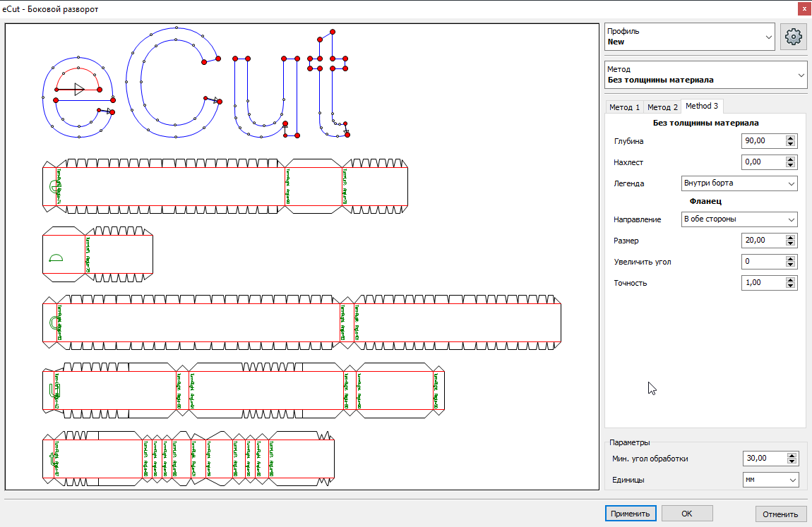
Task: Increase Глубина value with up arrow
Action: pos(792,138)
